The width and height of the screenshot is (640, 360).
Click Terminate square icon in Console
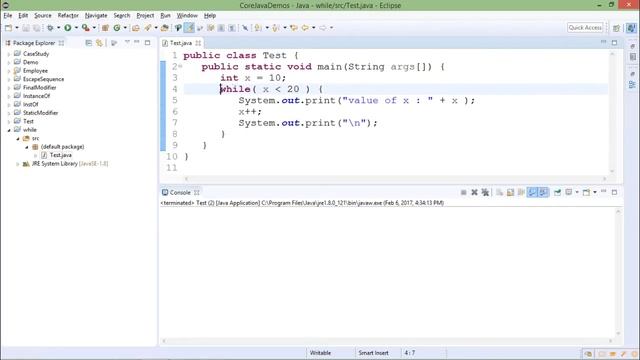[x=463, y=192]
